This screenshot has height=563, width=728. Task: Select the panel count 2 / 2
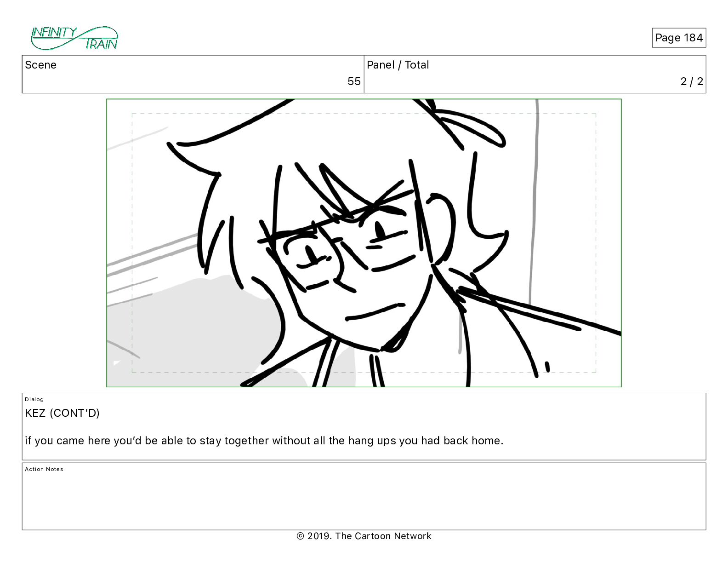[692, 81]
